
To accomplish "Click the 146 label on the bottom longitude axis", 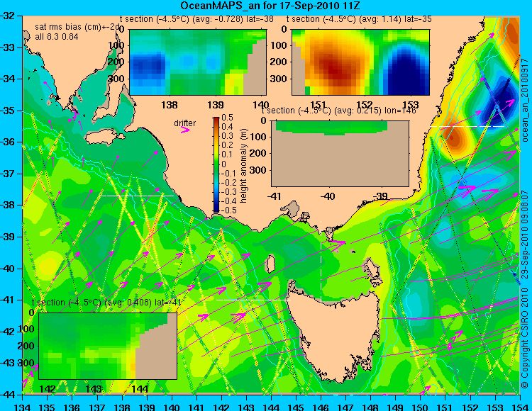I will pos(321,407).
